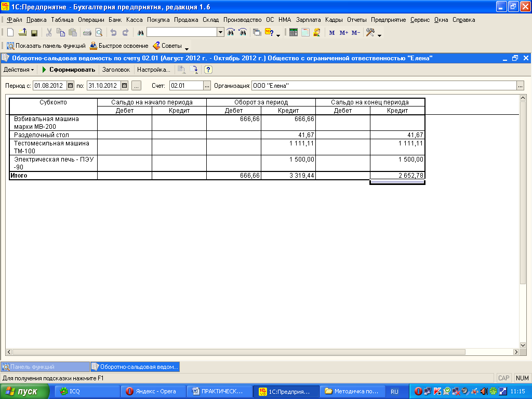Click the Redo arrow icon
Screen dimensions: 532x399
126,33
